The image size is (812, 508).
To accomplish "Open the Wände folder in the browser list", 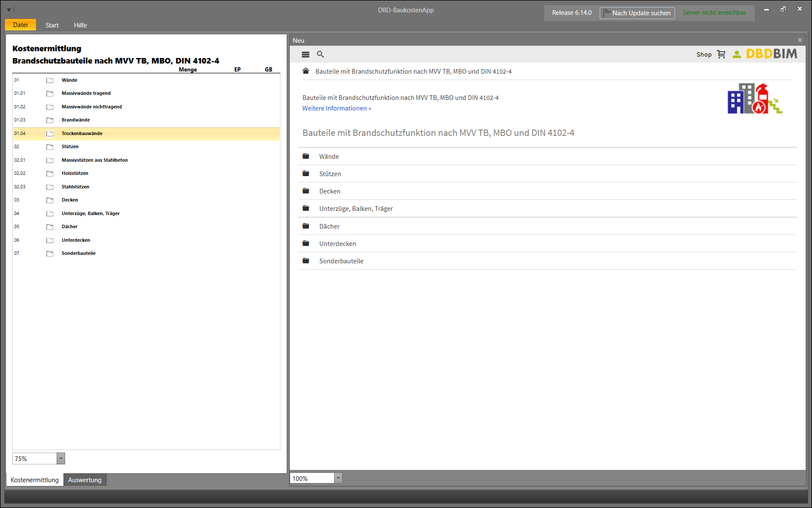I will tap(548, 157).
